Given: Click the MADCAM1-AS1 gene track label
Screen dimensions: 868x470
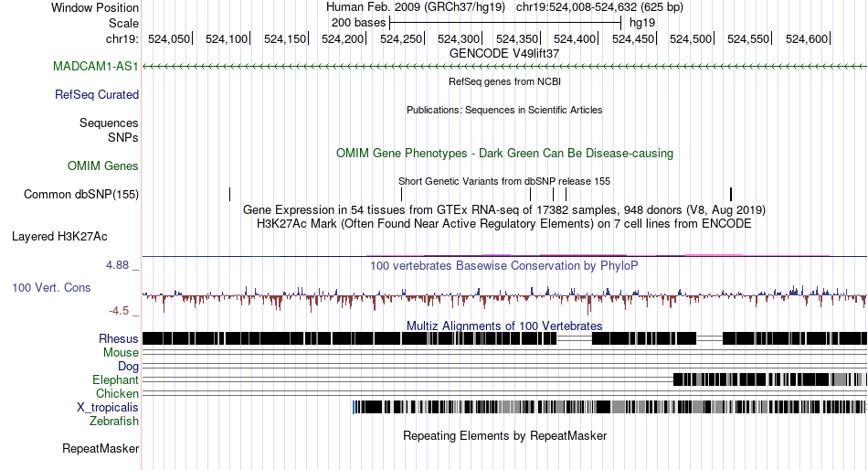Looking at the screenshot, I should click(x=96, y=67).
